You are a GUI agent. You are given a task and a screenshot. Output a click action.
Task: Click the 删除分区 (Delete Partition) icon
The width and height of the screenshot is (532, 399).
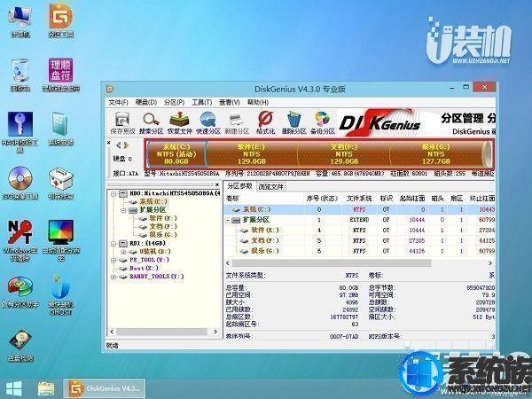coord(294,122)
